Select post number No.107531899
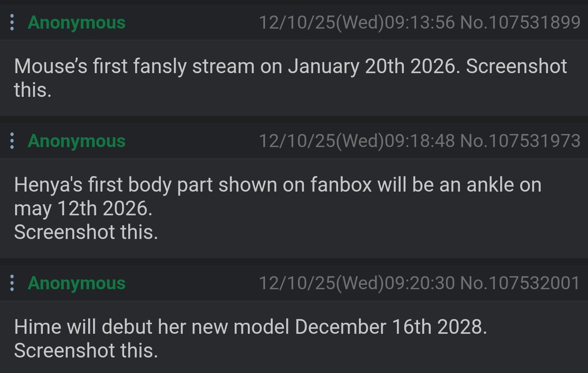The image size is (588, 373). click(x=520, y=22)
